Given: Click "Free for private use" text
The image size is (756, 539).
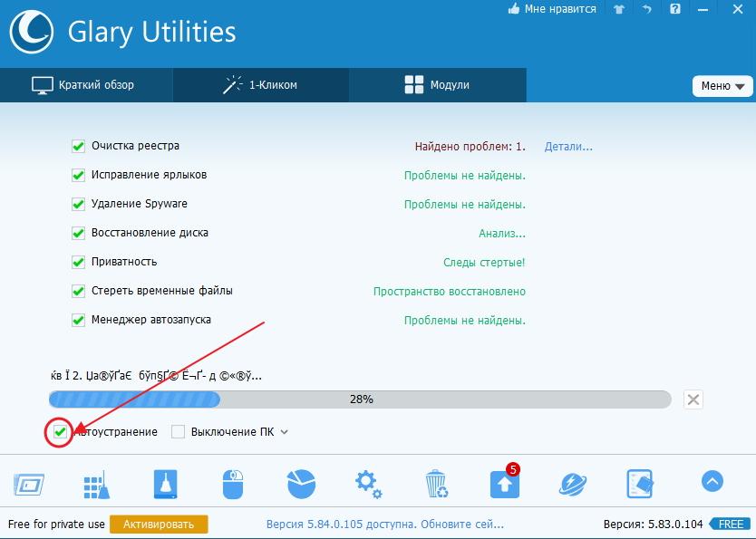Looking at the screenshot, I should point(56,525).
